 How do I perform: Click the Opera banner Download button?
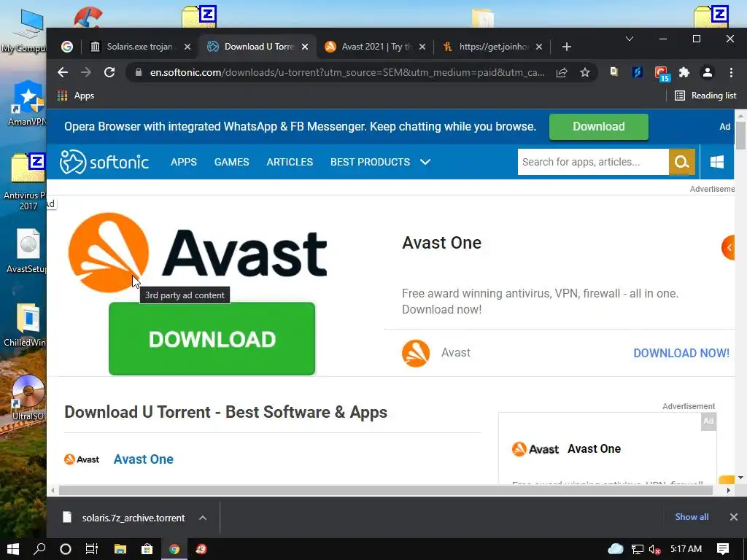[x=598, y=127]
